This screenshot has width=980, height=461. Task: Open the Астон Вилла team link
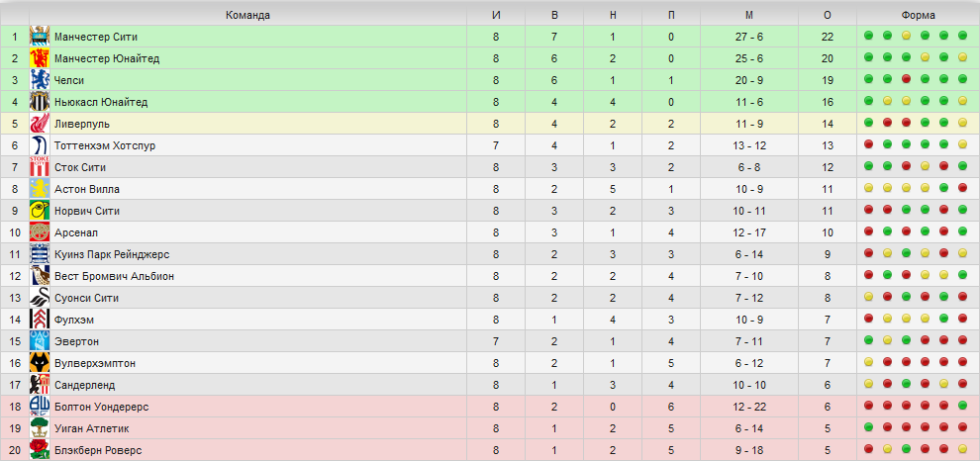point(87,189)
